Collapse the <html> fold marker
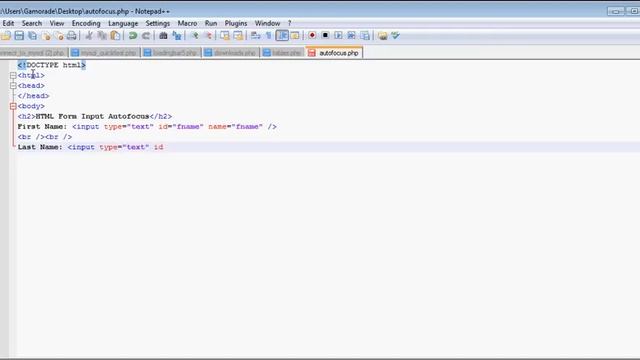 (13, 76)
